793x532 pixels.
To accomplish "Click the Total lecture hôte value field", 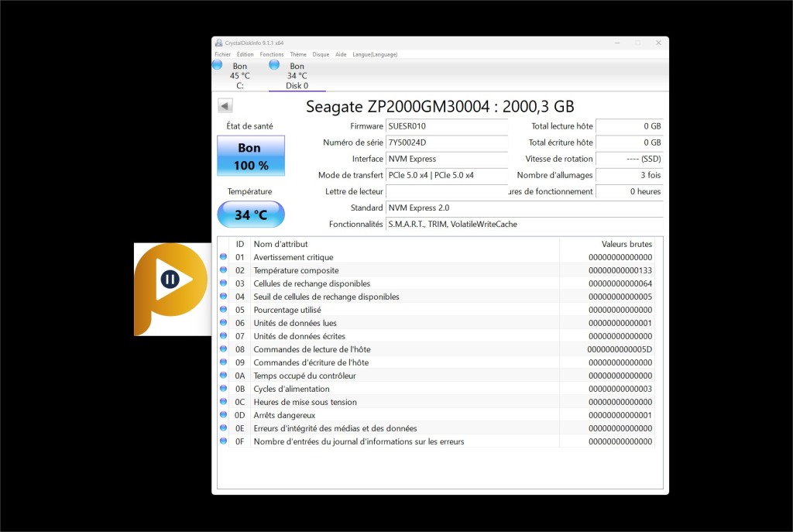I will 629,126.
